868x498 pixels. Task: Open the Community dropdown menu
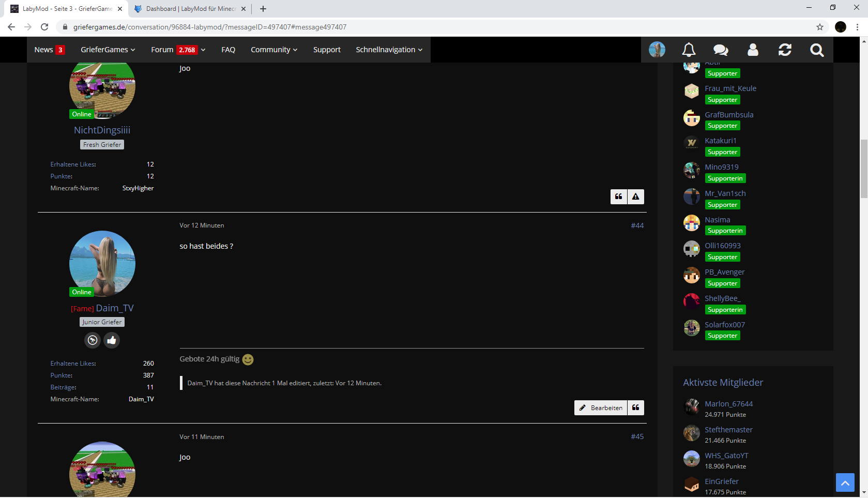coord(274,50)
